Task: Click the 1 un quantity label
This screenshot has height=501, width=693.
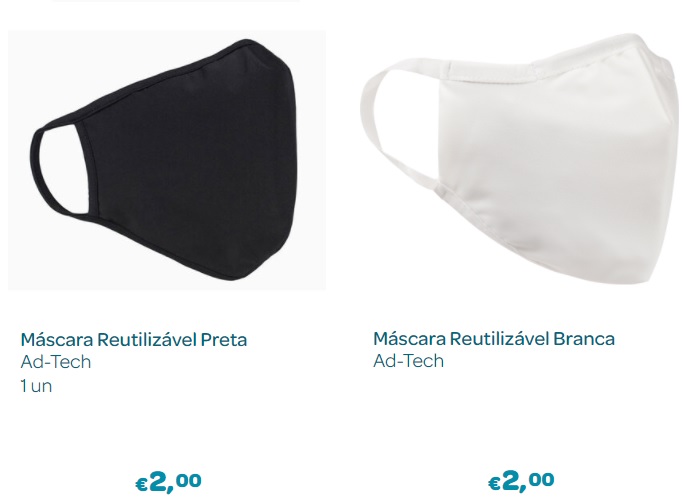Action: tap(36, 386)
